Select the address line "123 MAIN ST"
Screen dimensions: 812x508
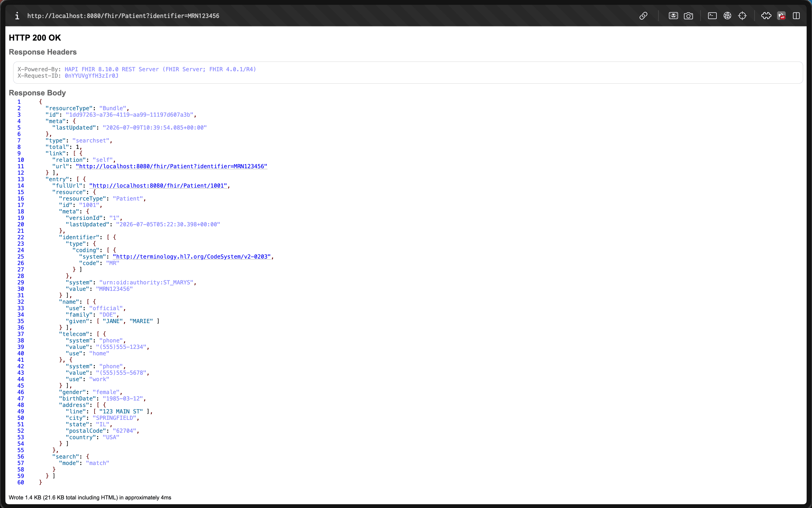pyautogui.click(x=121, y=412)
